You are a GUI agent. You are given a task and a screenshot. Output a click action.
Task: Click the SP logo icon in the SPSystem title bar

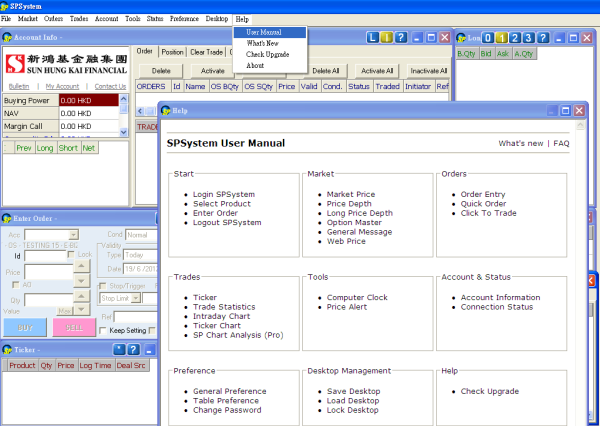tap(5, 6)
